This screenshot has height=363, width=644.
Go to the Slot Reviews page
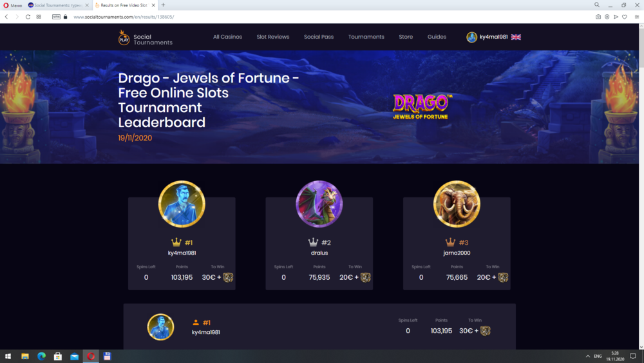click(272, 37)
